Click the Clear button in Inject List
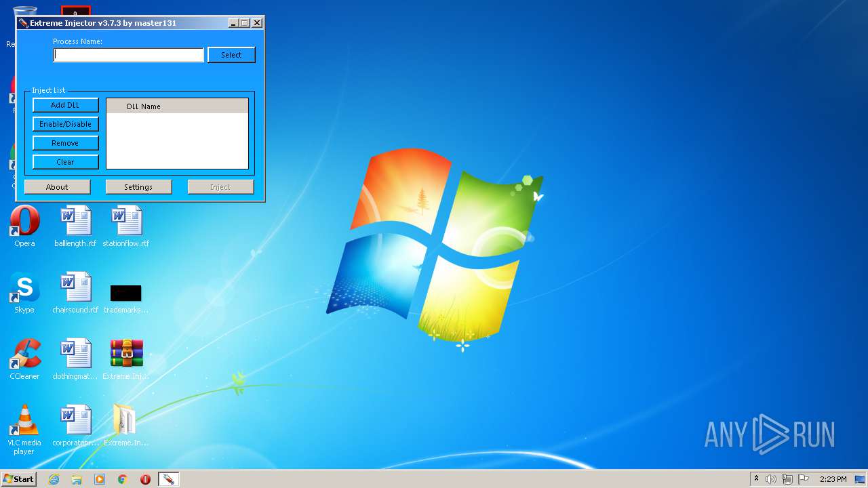This screenshot has width=868, height=488. [x=65, y=162]
